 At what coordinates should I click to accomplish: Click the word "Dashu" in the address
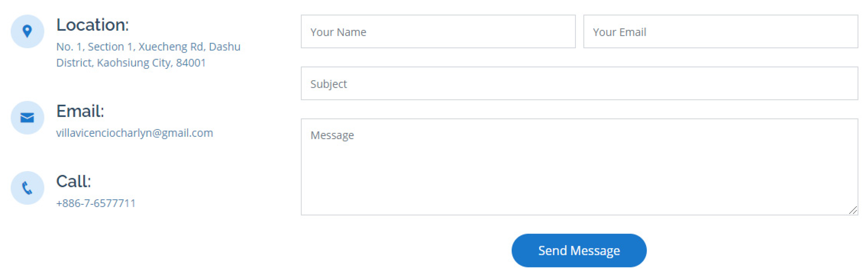point(224,47)
